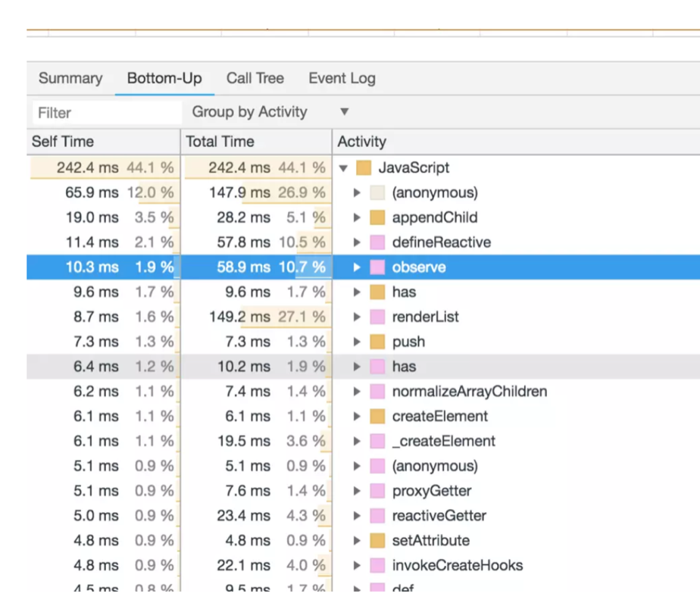Click the 19.5 ms Total Time cell
The width and height of the screenshot is (700, 606).
[256, 442]
